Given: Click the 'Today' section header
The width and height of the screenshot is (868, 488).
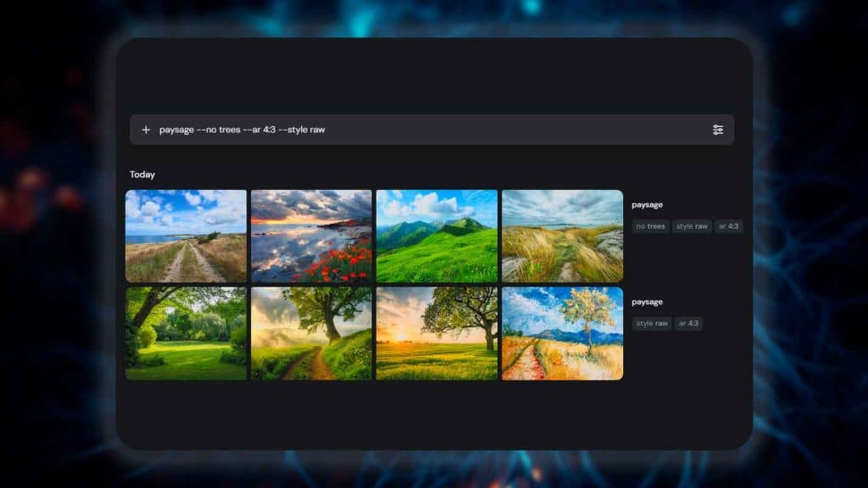Looking at the screenshot, I should coord(142,175).
